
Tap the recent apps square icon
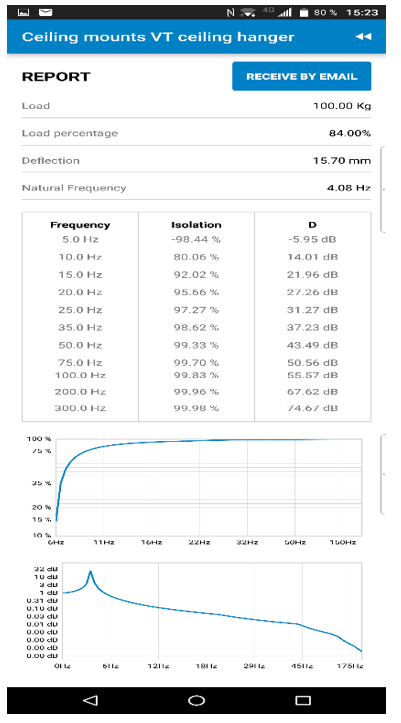pyautogui.click(x=303, y=700)
